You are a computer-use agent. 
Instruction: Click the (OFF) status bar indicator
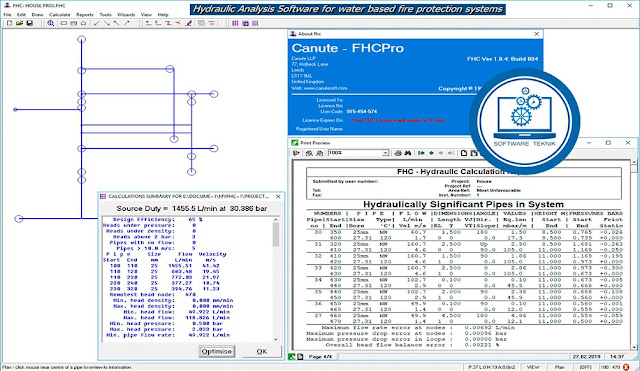(x=585, y=367)
